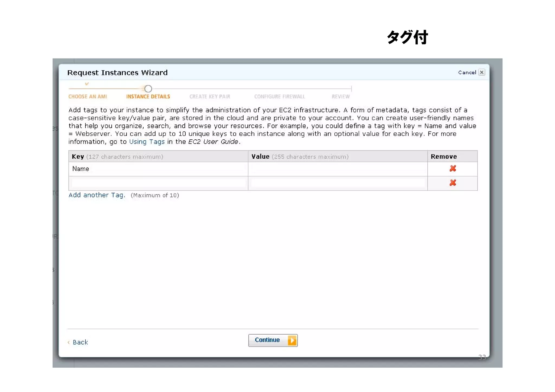
Task: Remove the empty second tag row
Action: (x=453, y=183)
